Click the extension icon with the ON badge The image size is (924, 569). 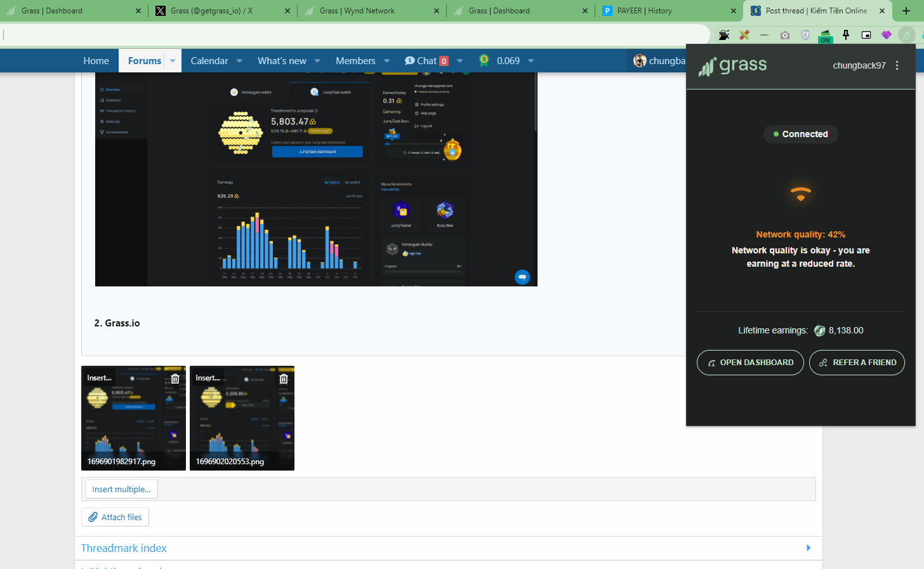pos(825,36)
